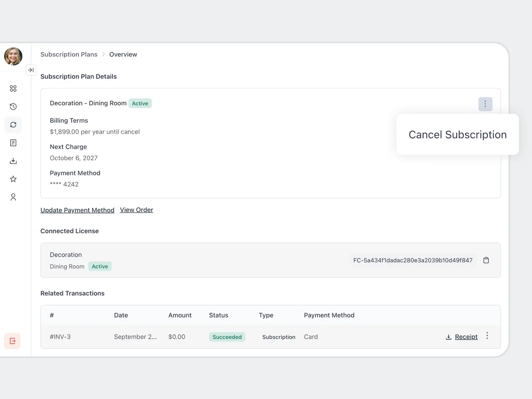Click the **** 4242 card number
532x399 pixels.
64,184
